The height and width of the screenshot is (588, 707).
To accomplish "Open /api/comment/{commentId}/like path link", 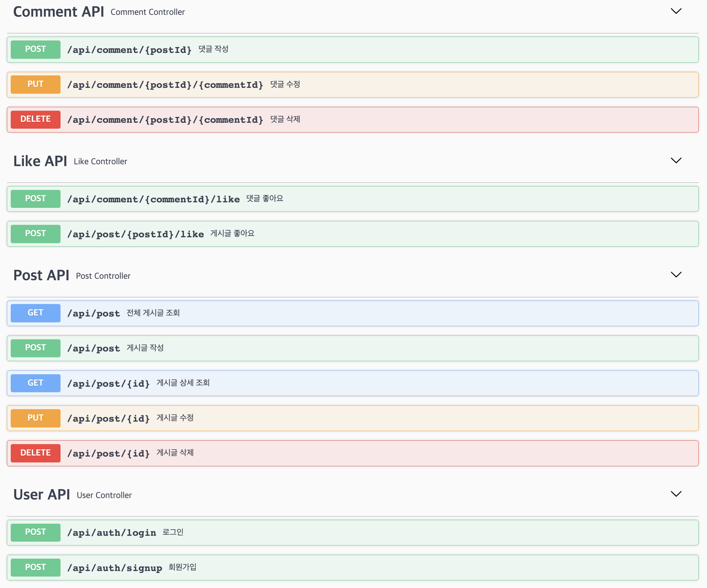I will (153, 199).
